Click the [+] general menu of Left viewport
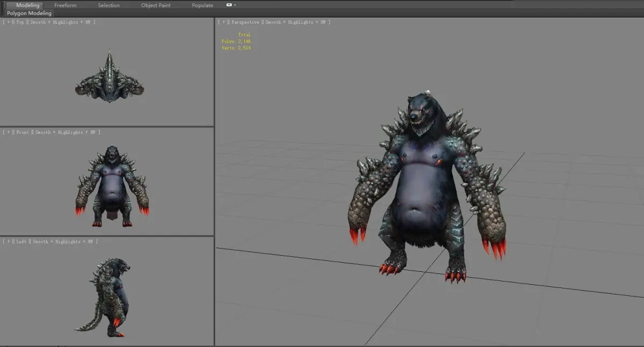 point(8,242)
